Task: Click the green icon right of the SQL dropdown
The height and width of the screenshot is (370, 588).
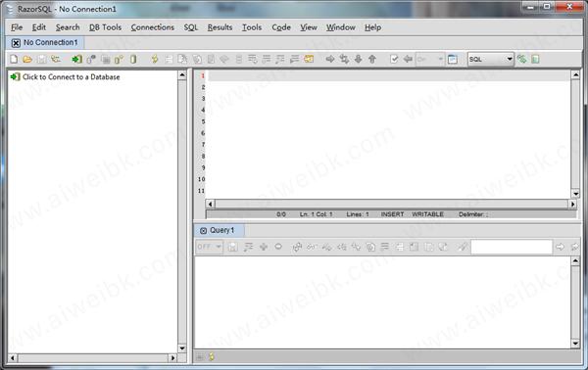Action: (x=521, y=59)
